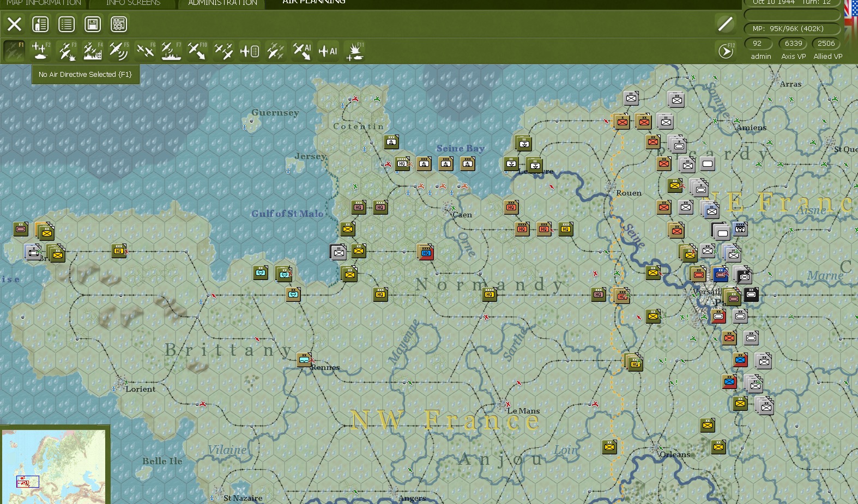Click the Angers city label
The image size is (858, 504).
point(412,498)
